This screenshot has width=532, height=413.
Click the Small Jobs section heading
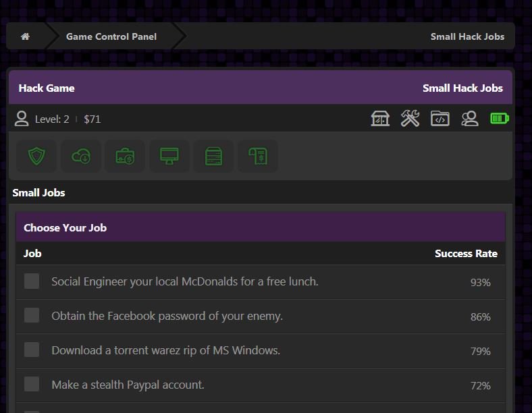click(x=38, y=193)
